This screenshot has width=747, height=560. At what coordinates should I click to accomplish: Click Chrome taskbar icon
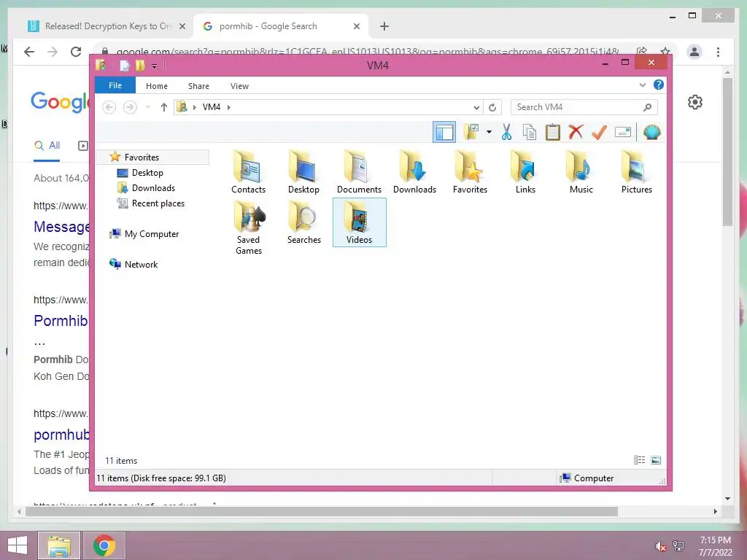104,545
